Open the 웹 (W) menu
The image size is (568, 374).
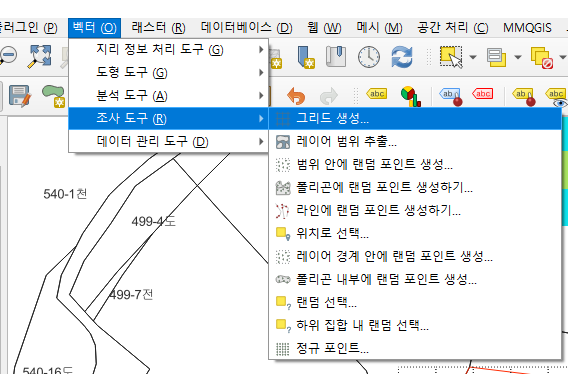pos(324,28)
